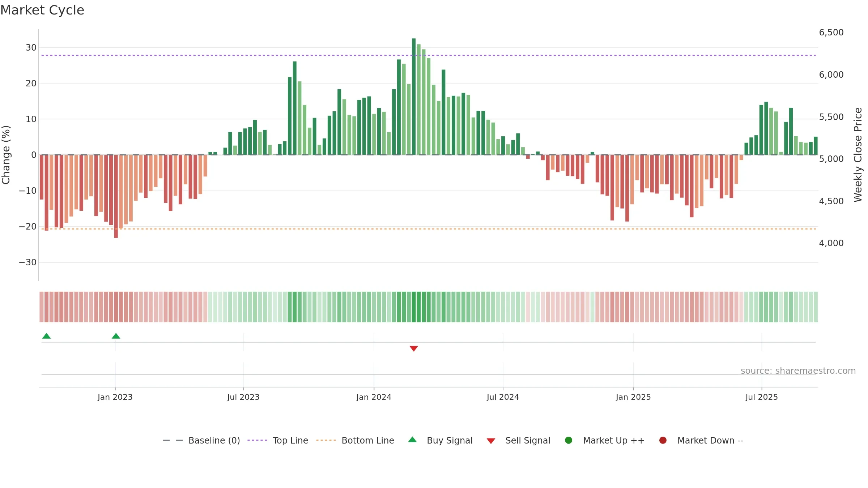Click the Weekly Close Price axis title

[858, 155]
